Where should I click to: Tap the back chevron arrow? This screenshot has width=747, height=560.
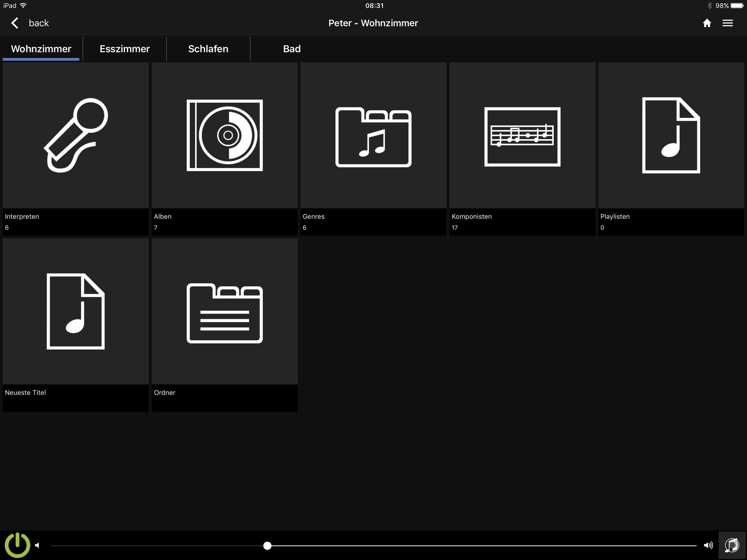14,23
